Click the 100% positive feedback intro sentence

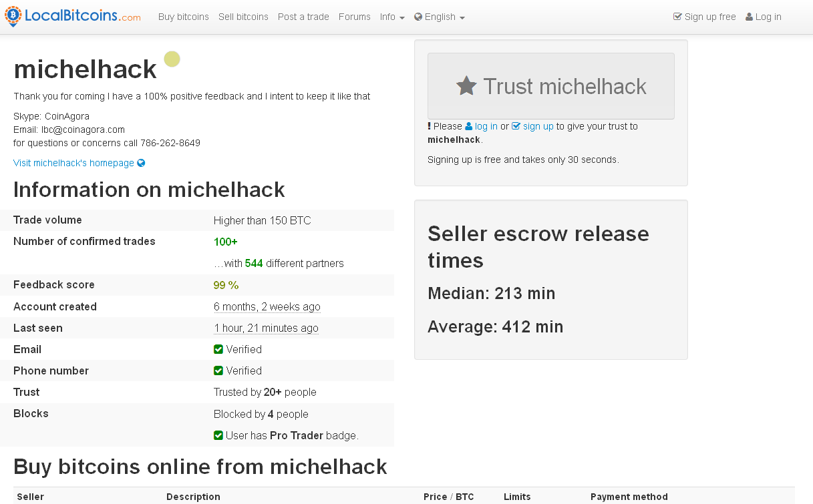[192, 96]
